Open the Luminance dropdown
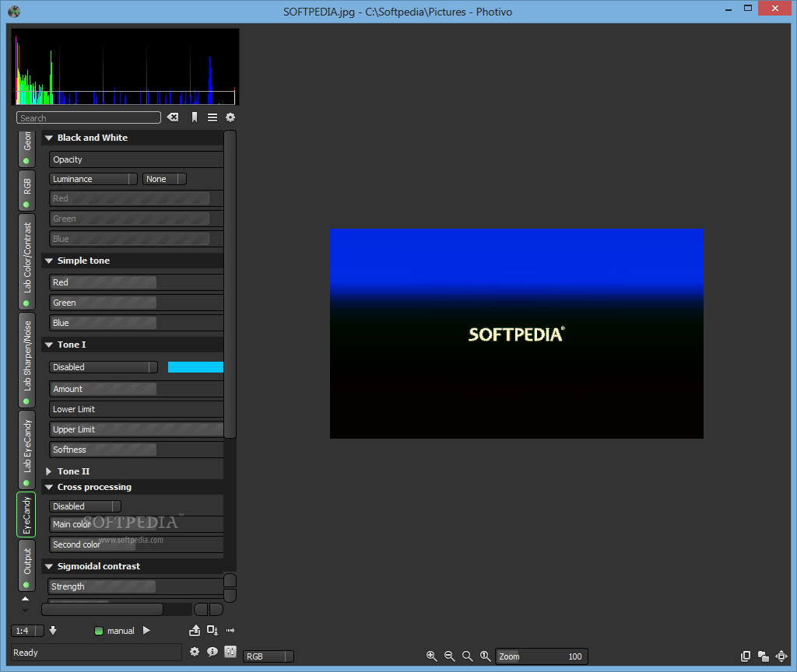Screen dimensions: 797x672 pos(93,179)
